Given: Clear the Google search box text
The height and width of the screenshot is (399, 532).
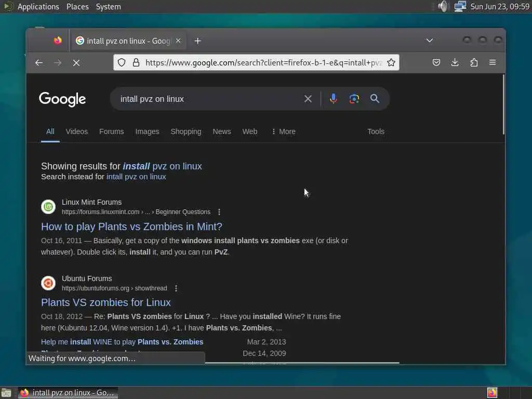Looking at the screenshot, I should (308, 99).
